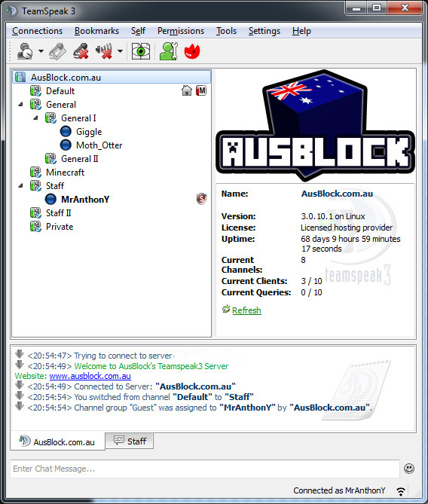Click the AusBlock banner image
Screen dimensions: 428x504
[315, 125]
